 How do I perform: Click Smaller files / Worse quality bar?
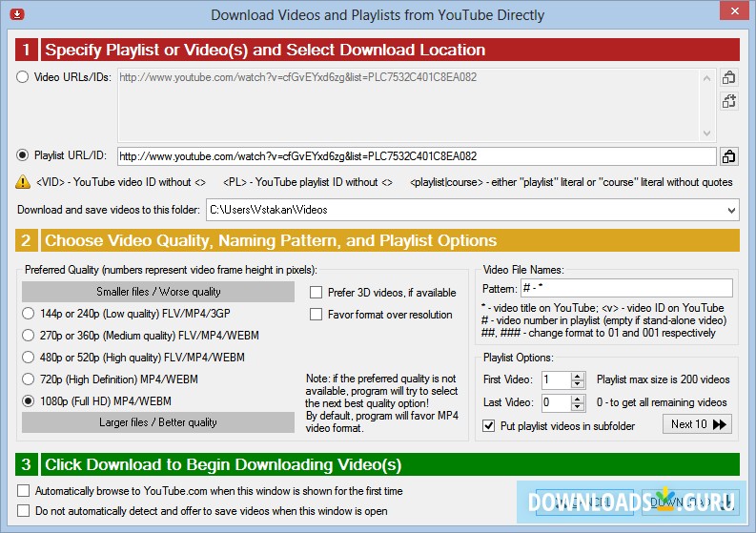[x=158, y=292]
